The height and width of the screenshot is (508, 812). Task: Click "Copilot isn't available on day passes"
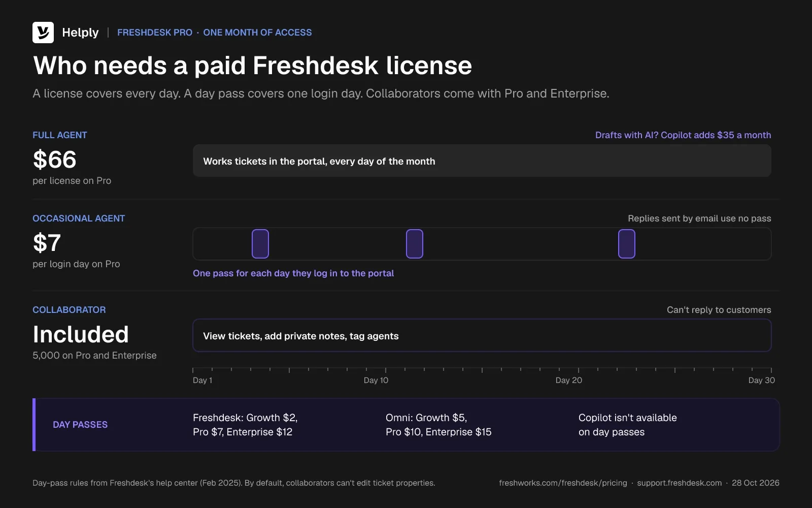point(628,425)
